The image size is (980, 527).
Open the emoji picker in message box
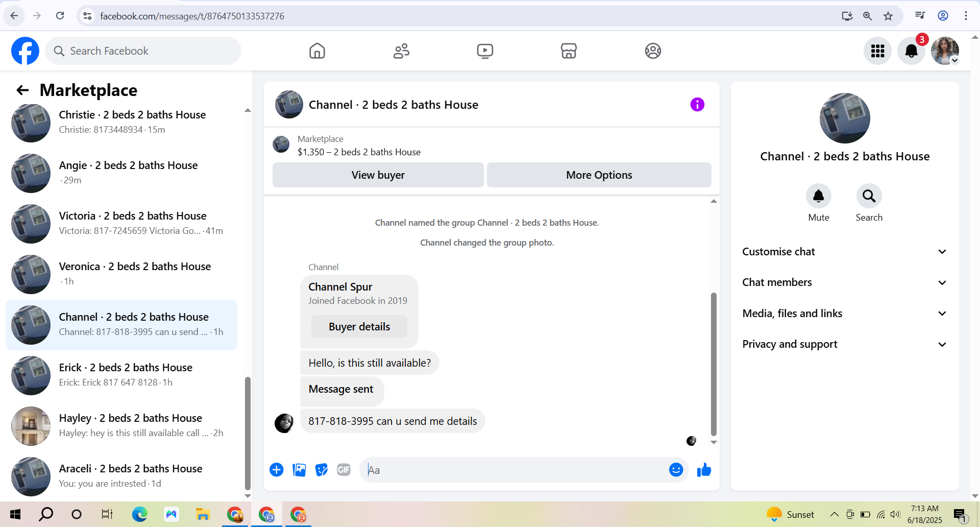[676, 470]
